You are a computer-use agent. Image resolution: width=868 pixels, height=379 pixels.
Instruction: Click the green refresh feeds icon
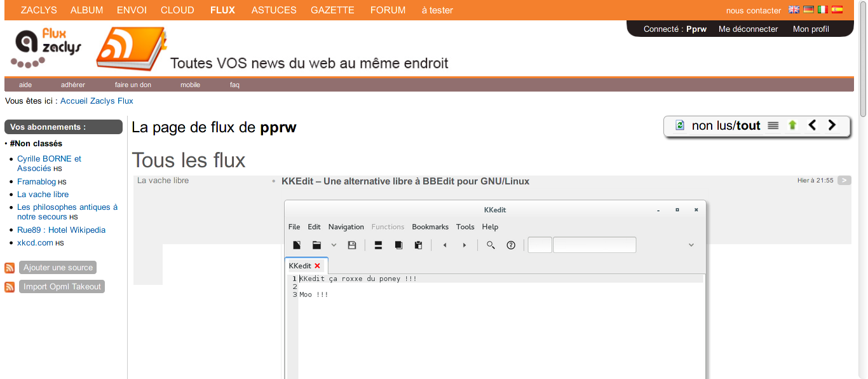tap(679, 126)
